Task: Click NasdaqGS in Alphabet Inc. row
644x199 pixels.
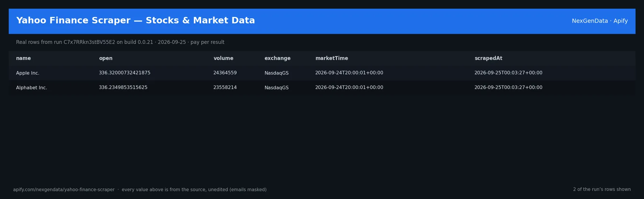Action: point(277,88)
